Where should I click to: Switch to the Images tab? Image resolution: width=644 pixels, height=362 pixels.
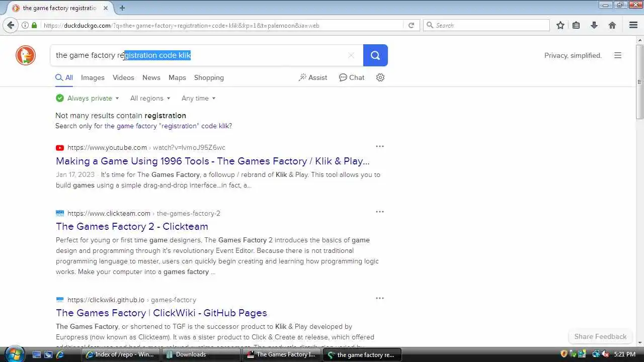tap(93, 77)
